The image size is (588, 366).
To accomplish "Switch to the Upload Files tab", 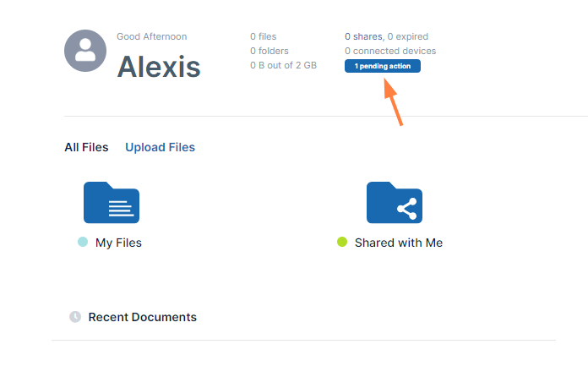I will (x=160, y=147).
